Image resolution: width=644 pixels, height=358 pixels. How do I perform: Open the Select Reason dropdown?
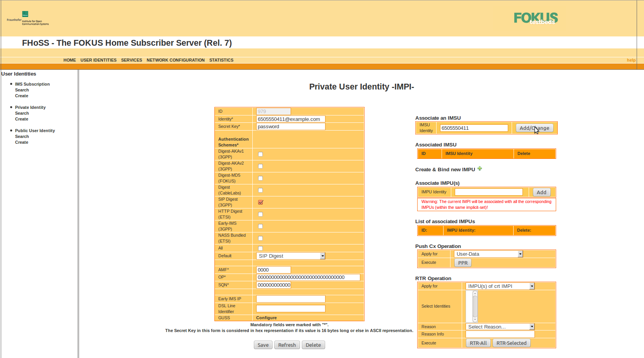pyautogui.click(x=500, y=327)
